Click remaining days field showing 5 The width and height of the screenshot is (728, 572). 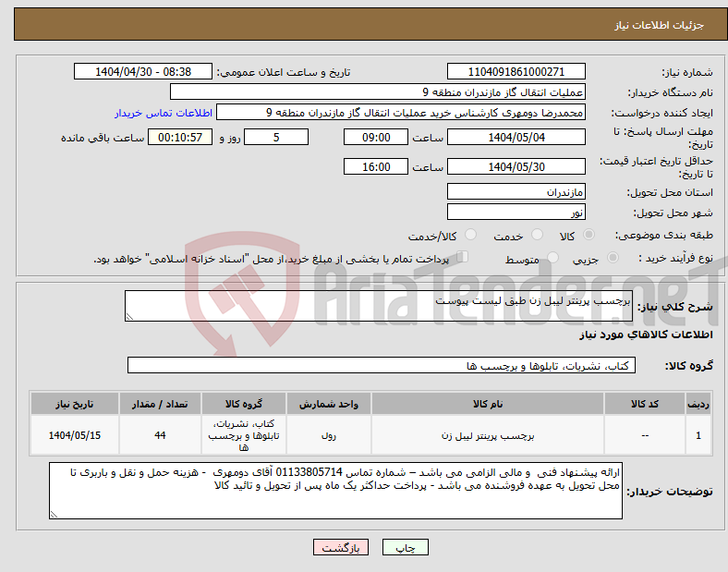276,137
